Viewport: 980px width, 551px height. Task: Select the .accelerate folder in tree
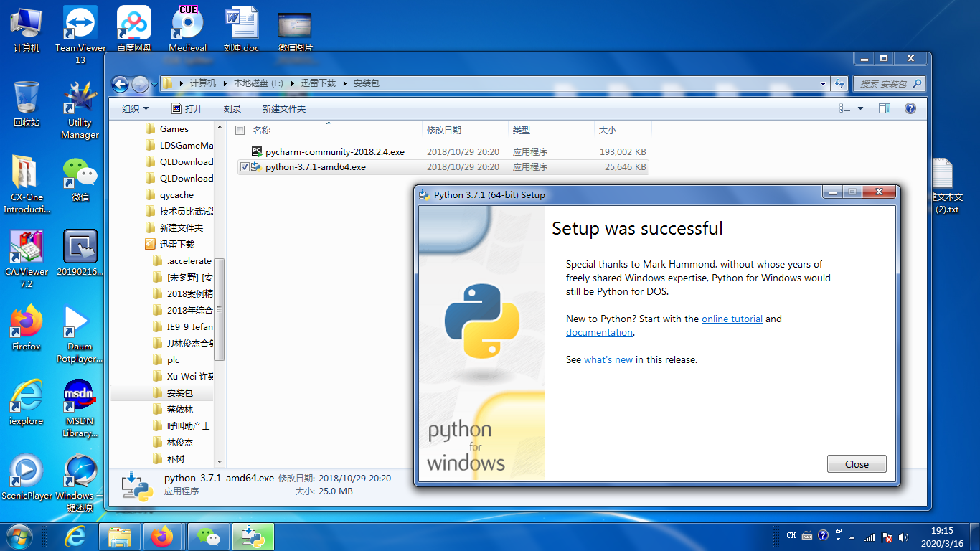(x=189, y=261)
